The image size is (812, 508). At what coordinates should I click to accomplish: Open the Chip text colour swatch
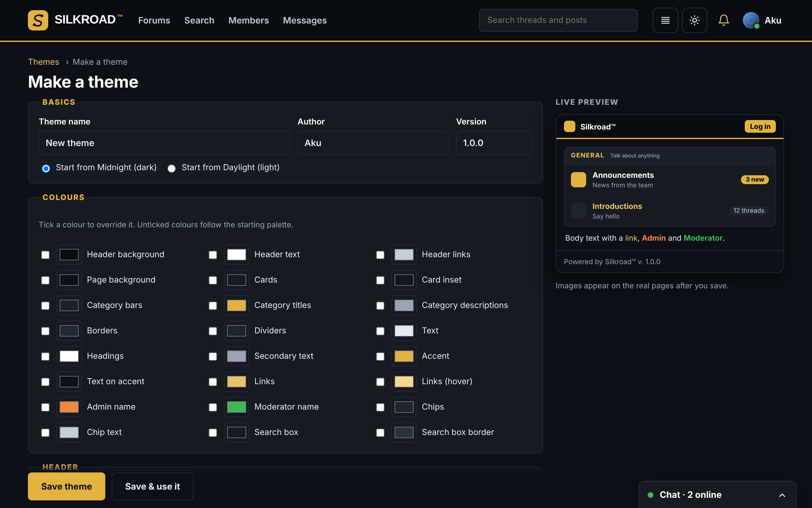tap(69, 432)
